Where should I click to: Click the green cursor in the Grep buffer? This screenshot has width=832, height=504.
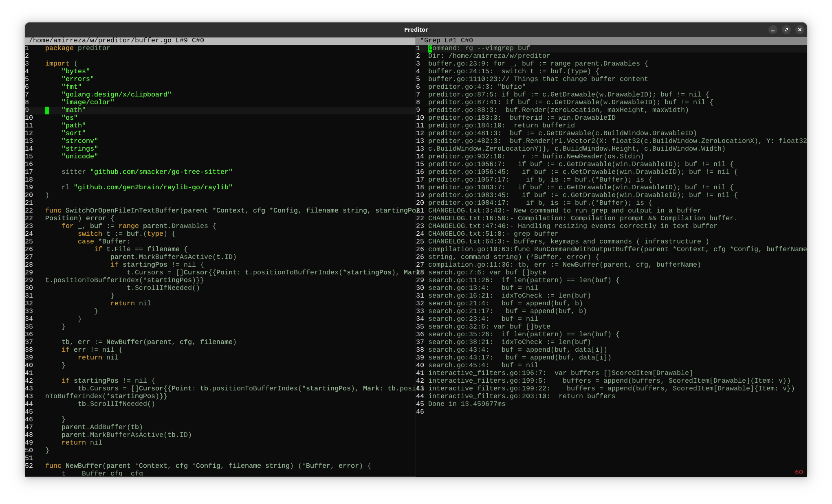point(430,48)
